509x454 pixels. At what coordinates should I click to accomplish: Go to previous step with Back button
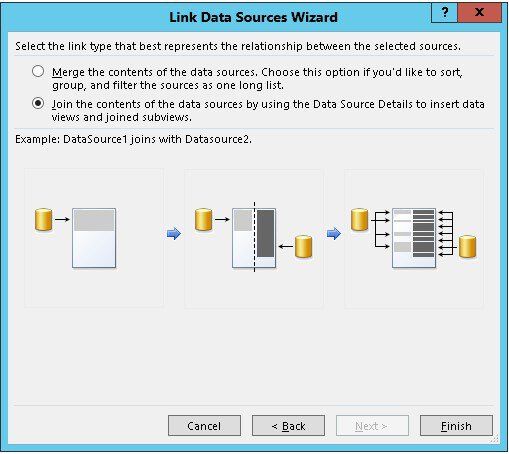(288, 426)
